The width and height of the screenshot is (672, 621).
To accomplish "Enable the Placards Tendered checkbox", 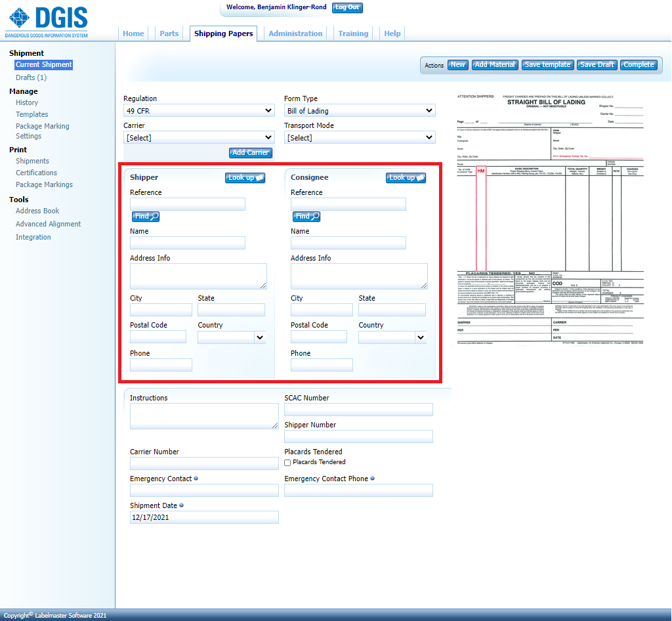I will (x=287, y=463).
